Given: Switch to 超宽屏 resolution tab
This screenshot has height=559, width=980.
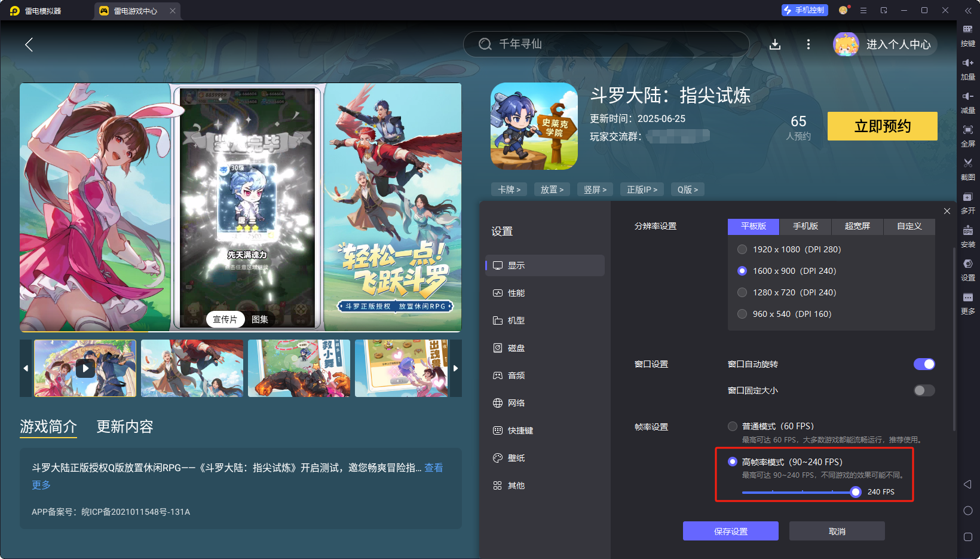Looking at the screenshot, I should point(857,226).
